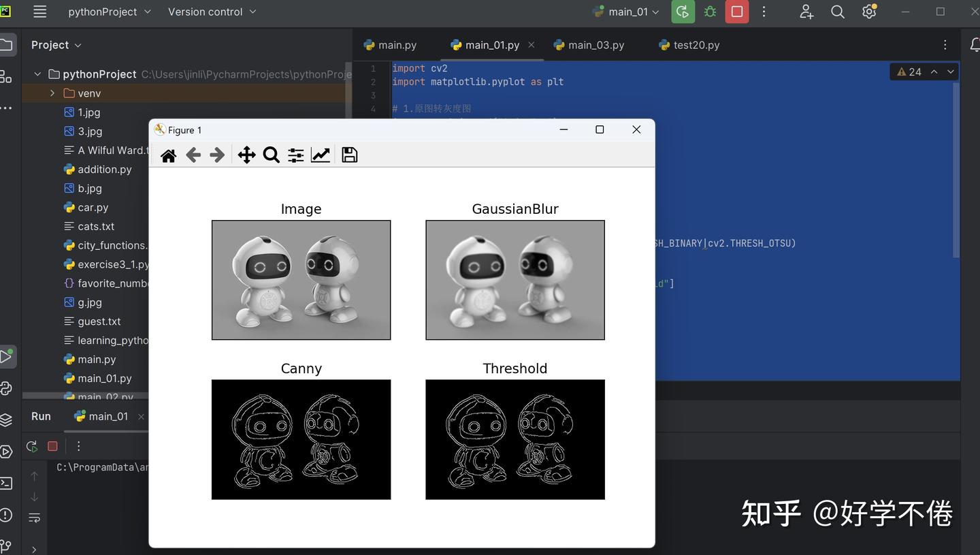Open the Layers/Services sidebar icon

click(x=6, y=420)
